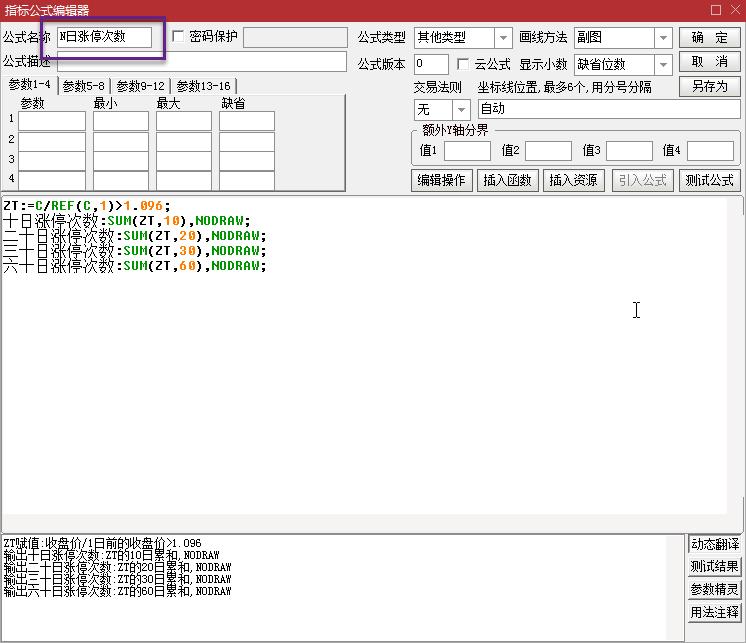
Task: Click the 插入函数 button
Action: [508, 180]
